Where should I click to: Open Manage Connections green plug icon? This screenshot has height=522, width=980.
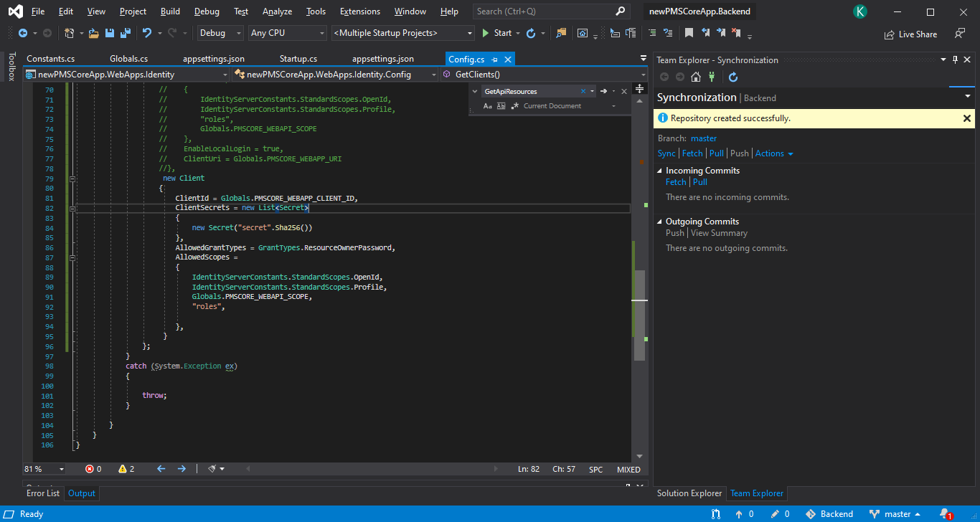point(712,77)
